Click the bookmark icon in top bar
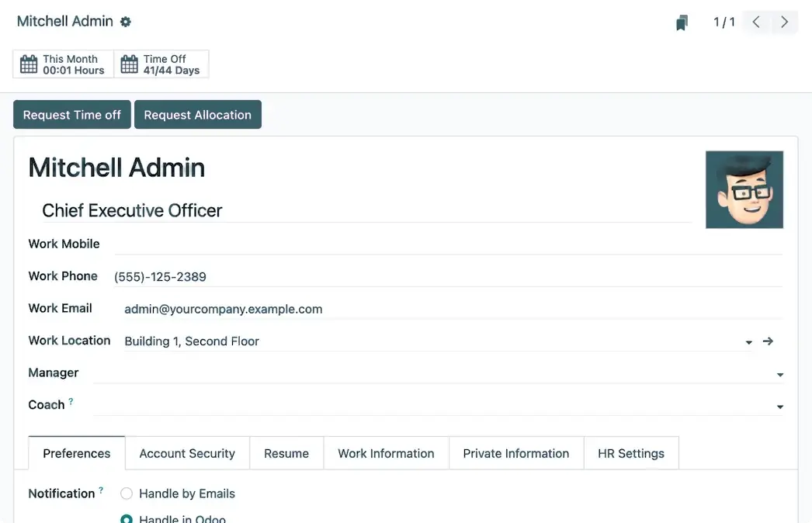This screenshot has height=523, width=812. pyautogui.click(x=682, y=23)
